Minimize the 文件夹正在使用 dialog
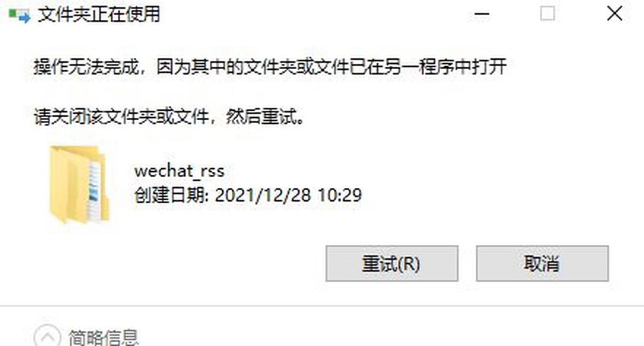Image resolution: width=644 pixels, height=346 pixels. 481,14
